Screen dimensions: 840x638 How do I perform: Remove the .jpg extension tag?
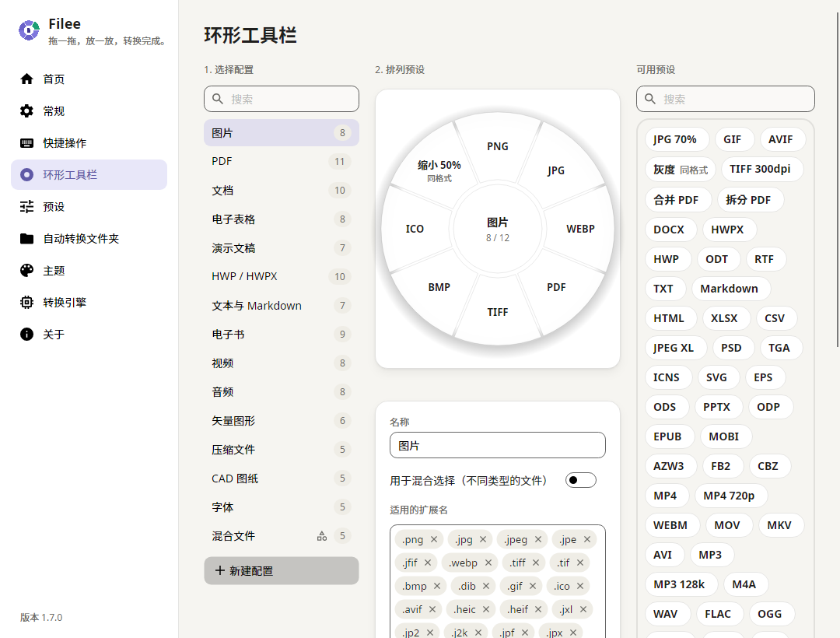click(x=483, y=539)
